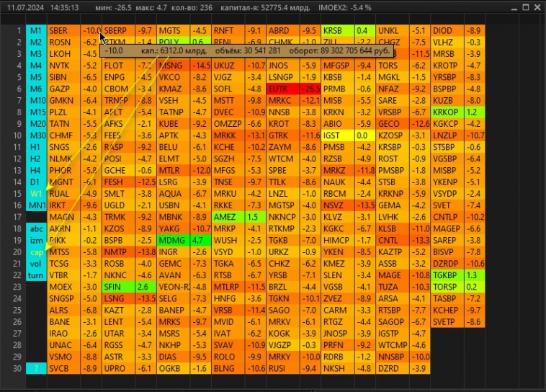Open the SBERP ticker cell
Image resolution: width=546 pixels, height=392 pixels.
click(x=118, y=31)
